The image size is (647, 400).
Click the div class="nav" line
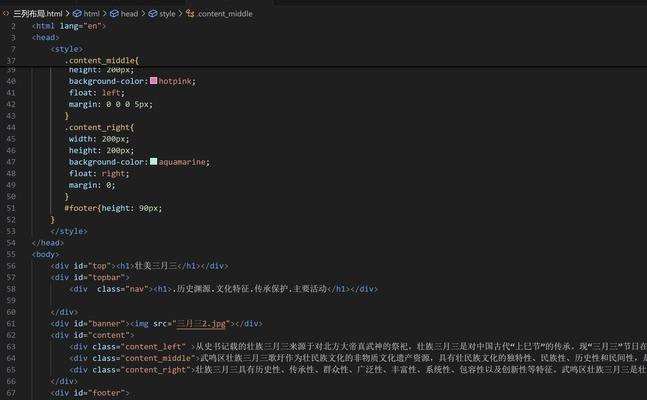pos(223,289)
